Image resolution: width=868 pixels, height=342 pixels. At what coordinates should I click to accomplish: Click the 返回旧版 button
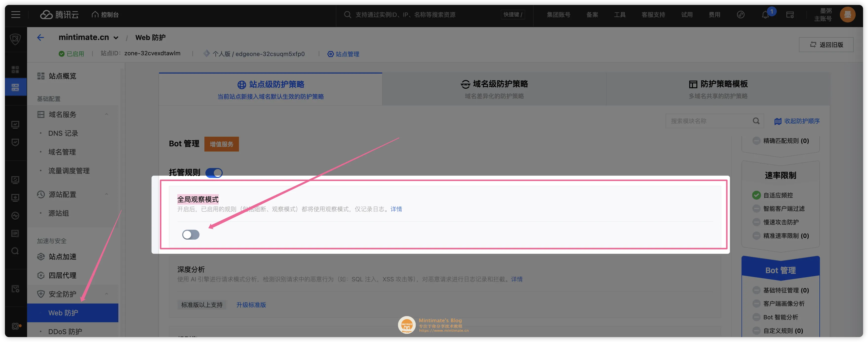pyautogui.click(x=826, y=44)
